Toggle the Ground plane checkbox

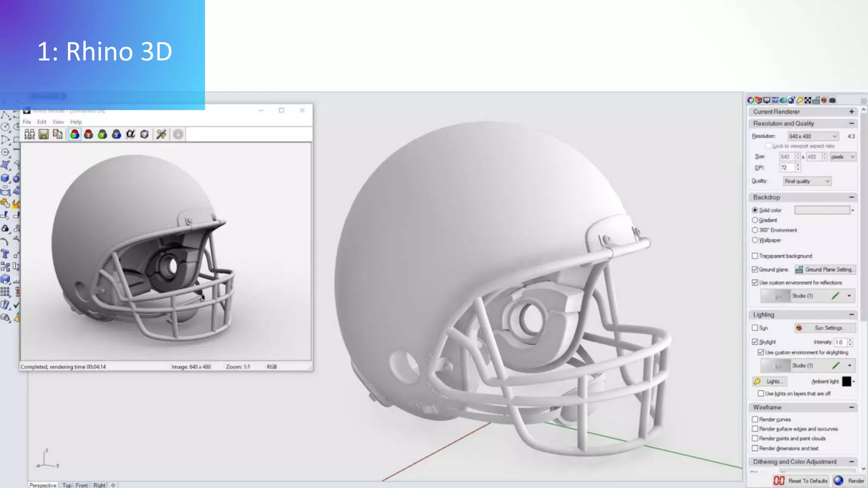coord(755,269)
